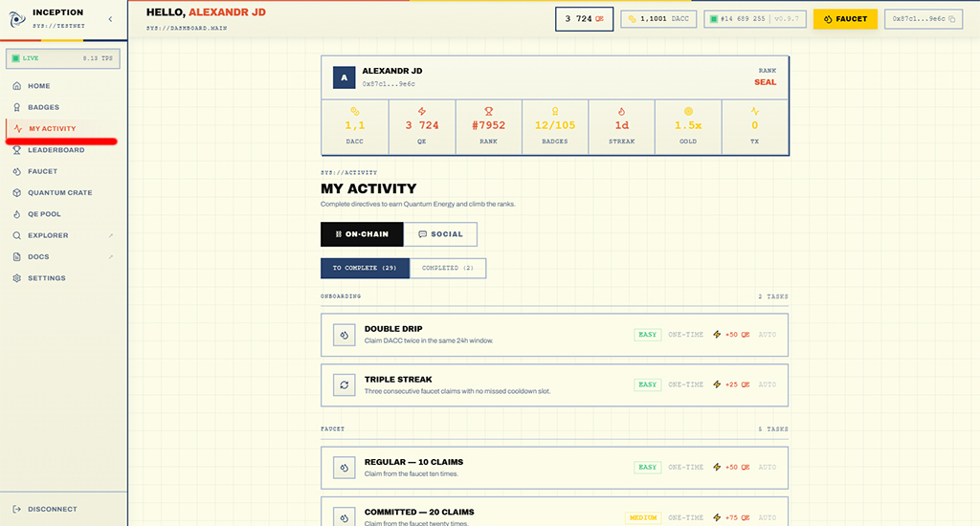980x526 pixels.
Task: Select the On-Chain tab
Action: [x=362, y=234]
